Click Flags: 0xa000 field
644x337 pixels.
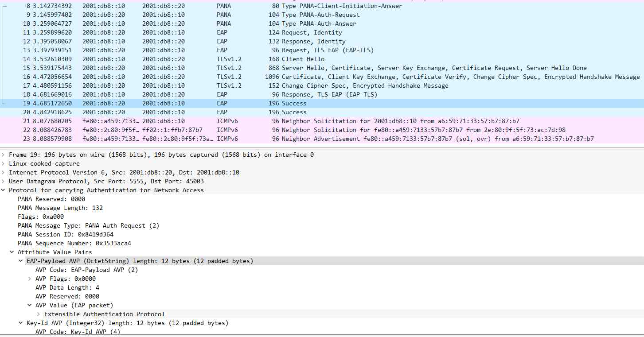coord(41,217)
